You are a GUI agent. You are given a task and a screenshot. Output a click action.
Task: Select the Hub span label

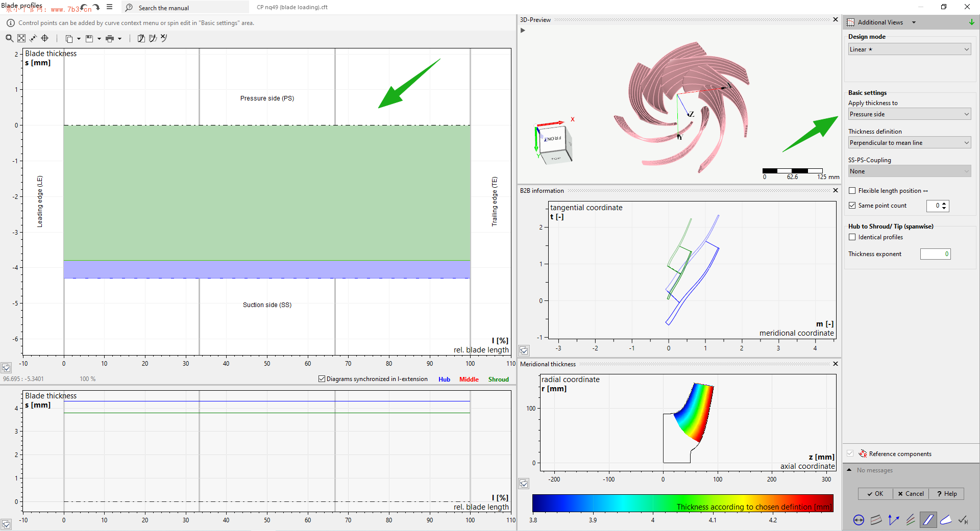click(444, 380)
